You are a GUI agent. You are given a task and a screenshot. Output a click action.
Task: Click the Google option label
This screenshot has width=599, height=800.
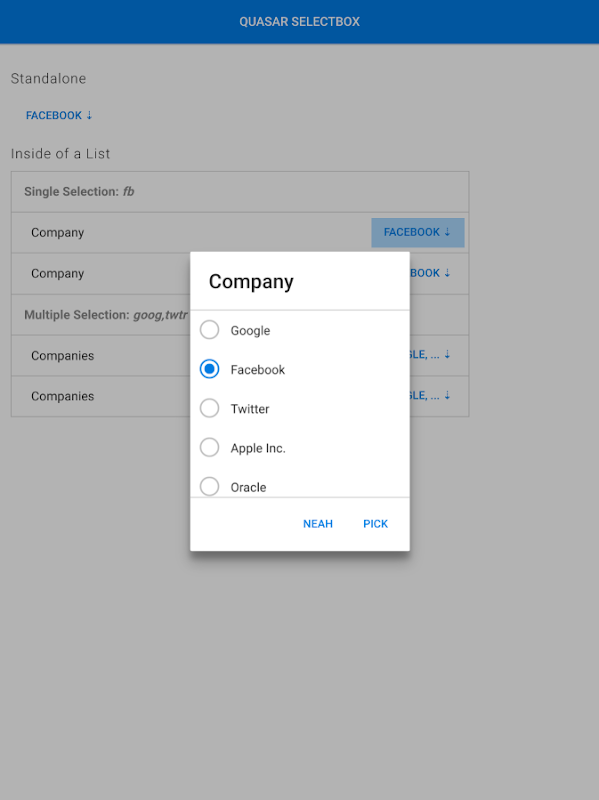click(x=250, y=331)
